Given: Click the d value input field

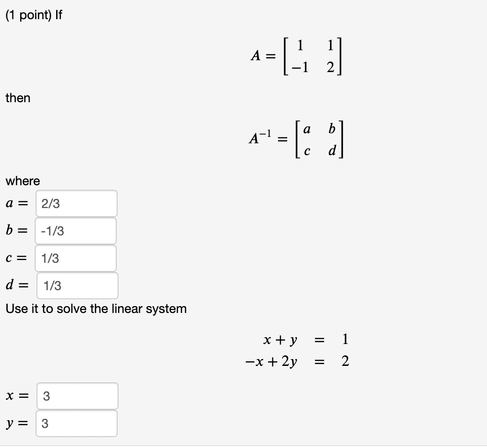Looking at the screenshot, I should 77,286.
